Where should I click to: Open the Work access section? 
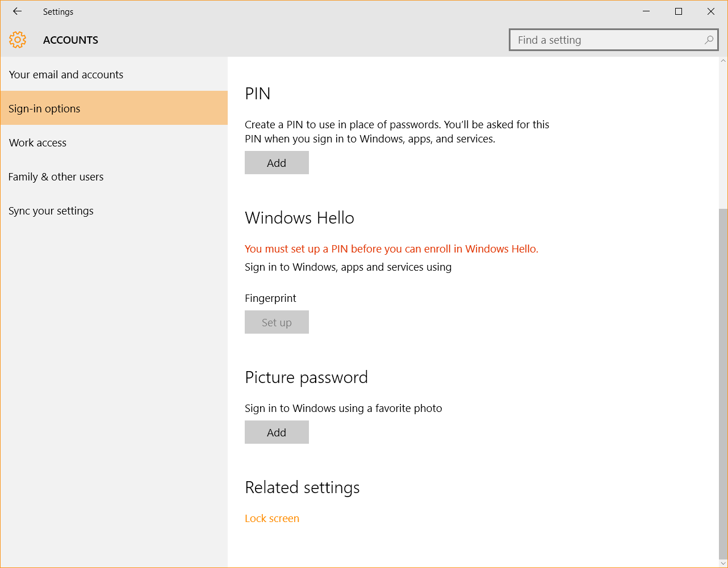point(114,142)
